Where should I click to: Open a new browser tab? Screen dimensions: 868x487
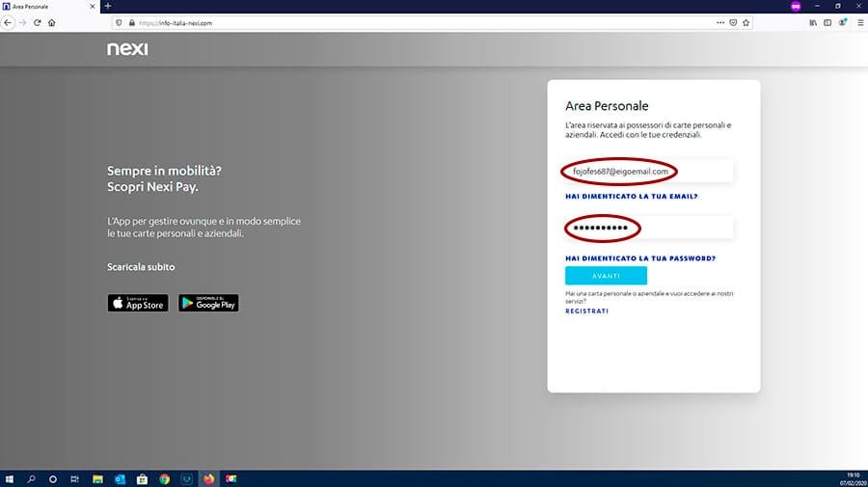[108, 6]
